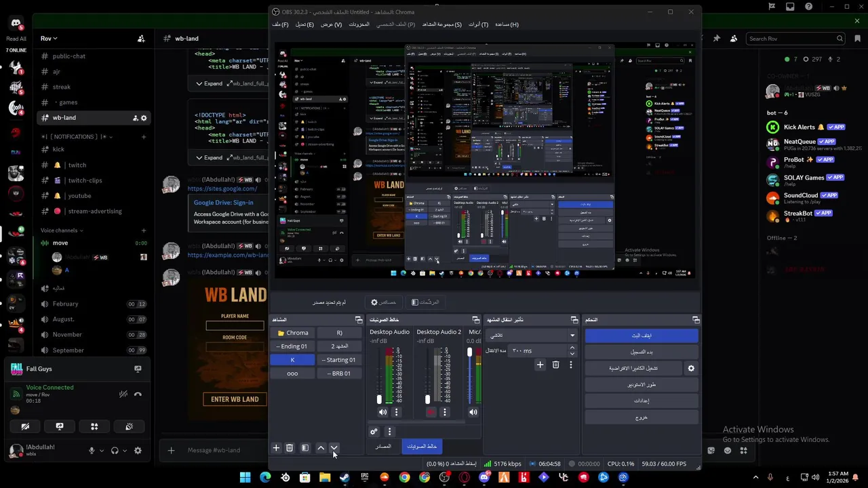
Task: Open Discord user settings gear
Action: [x=138, y=450]
